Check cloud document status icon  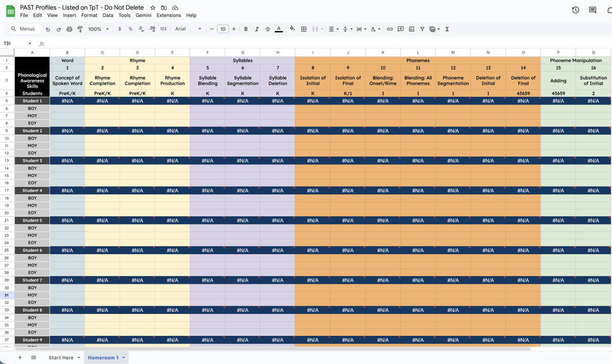[x=175, y=8]
